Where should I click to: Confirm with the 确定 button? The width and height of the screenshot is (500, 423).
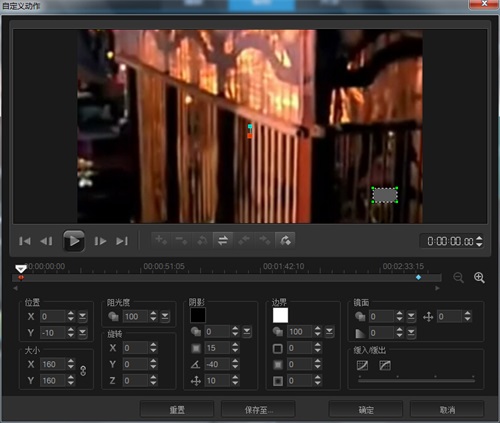coord(366,410)
